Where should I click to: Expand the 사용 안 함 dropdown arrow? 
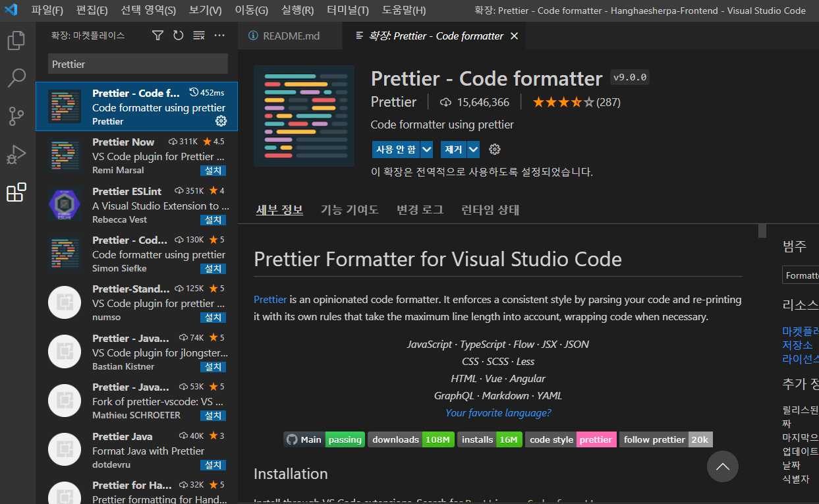click(426, 150)
